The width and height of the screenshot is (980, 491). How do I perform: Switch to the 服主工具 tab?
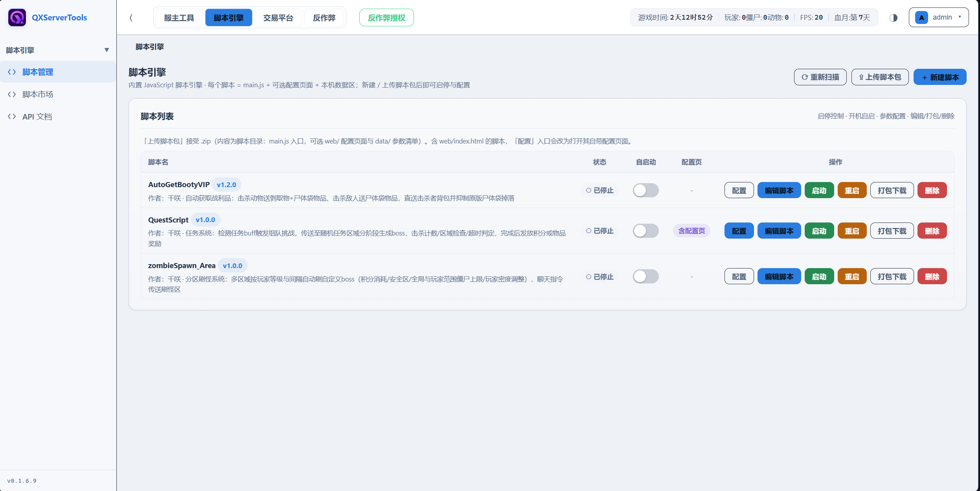(179, 18)
